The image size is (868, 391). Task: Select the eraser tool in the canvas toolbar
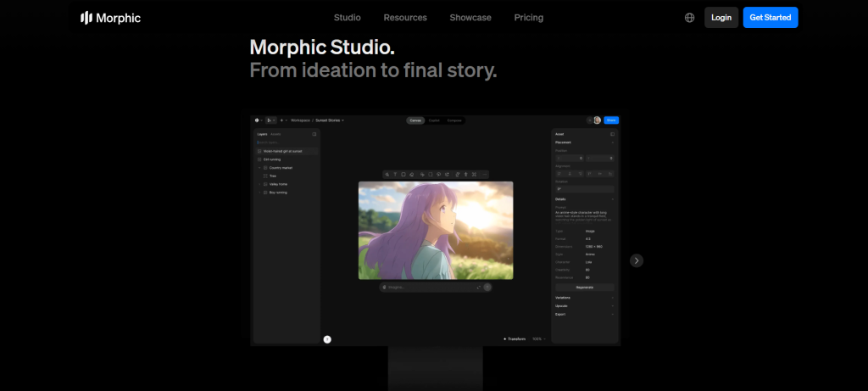411,175
